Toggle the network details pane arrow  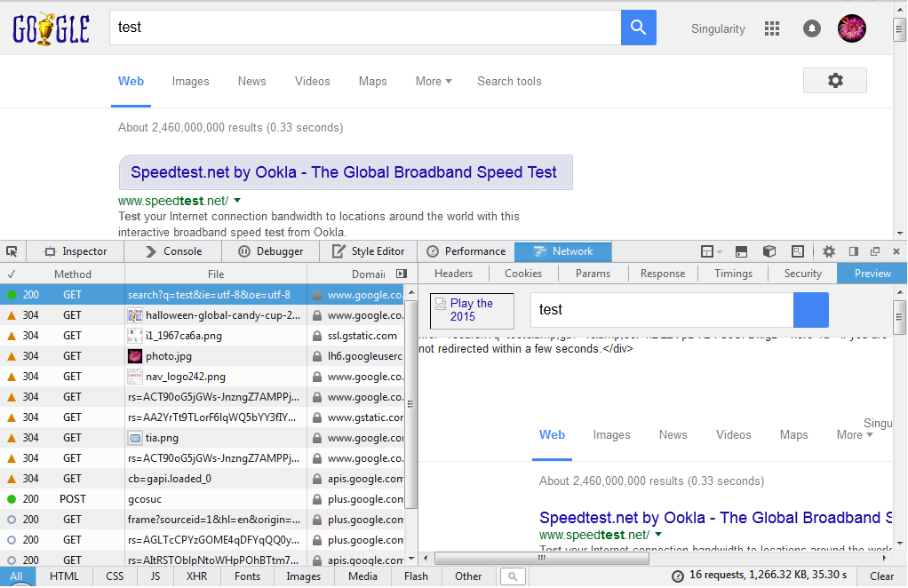point(402,274)
